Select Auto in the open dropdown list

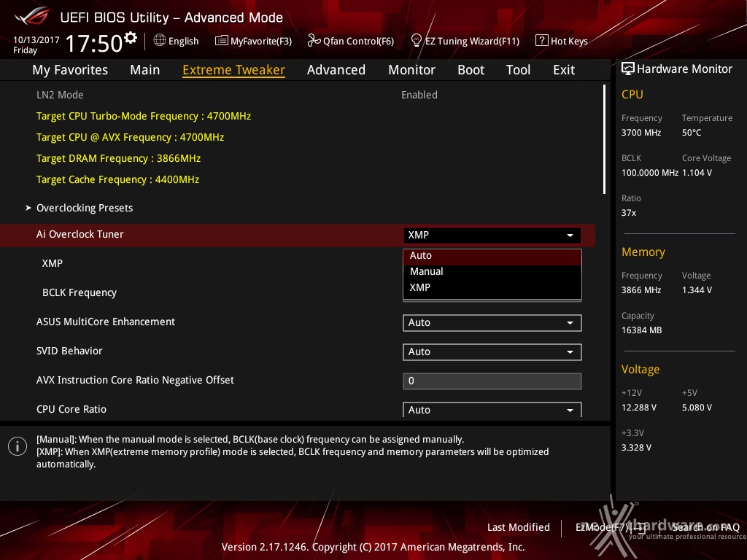[492, 256]
